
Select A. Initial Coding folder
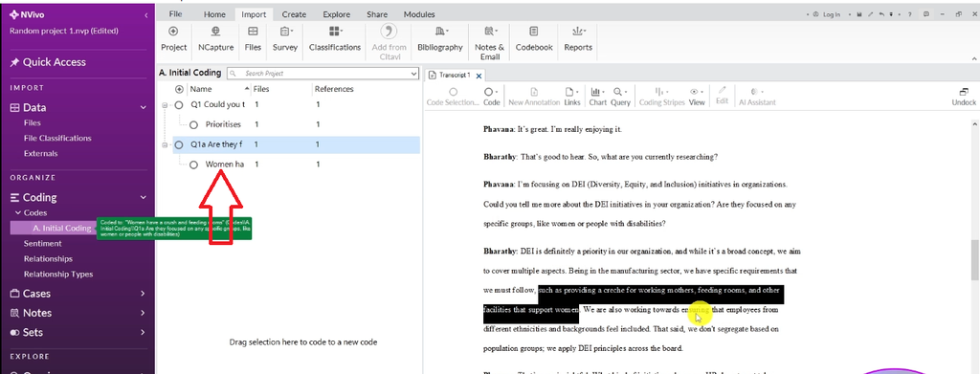[61, 228]
